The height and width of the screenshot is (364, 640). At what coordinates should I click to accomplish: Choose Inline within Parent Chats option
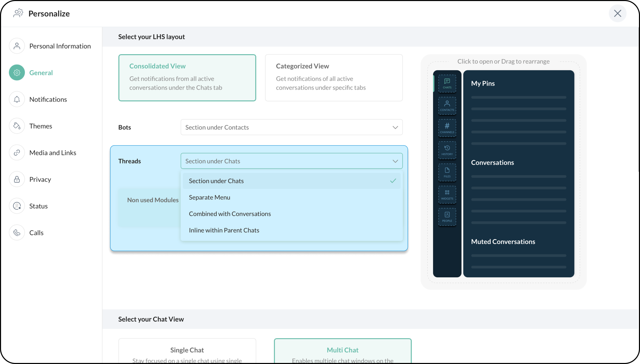[x=224, y=230]
